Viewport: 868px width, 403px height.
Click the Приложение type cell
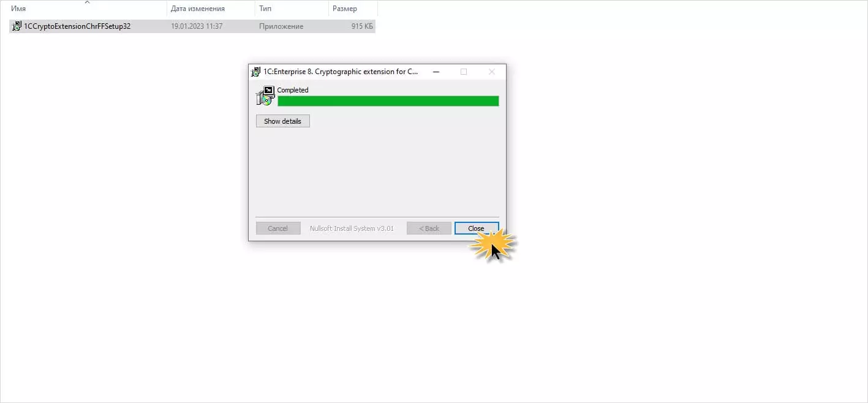281,26
